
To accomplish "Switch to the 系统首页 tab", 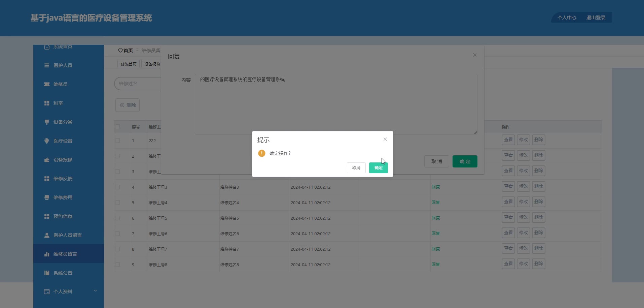I will [x=129, y=64].
